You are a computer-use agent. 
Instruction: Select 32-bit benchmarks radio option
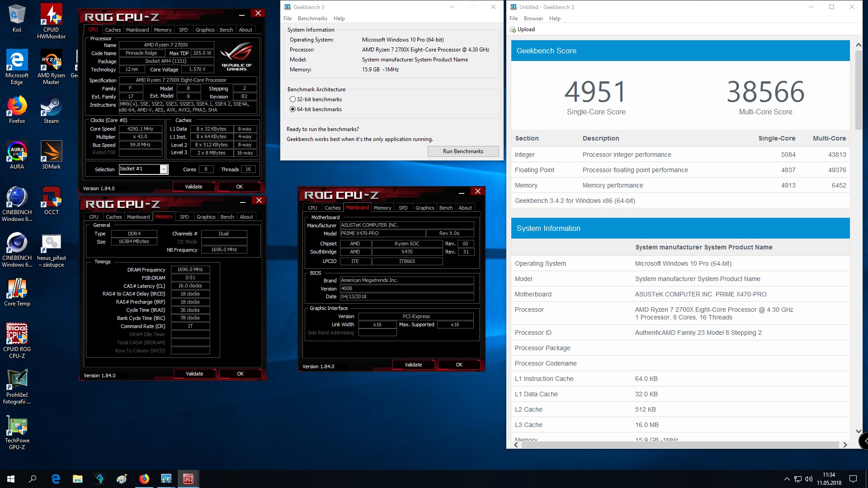tap(316, 99)
